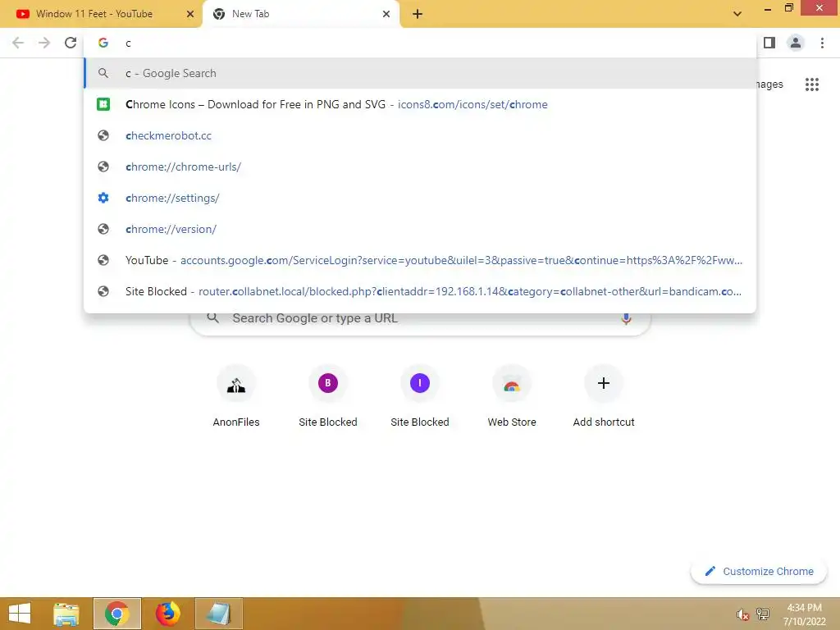Open the taskbar clock showing 4:34 PM
The height and width of the screenshot is (630, 840).
(x=804, y=614)
